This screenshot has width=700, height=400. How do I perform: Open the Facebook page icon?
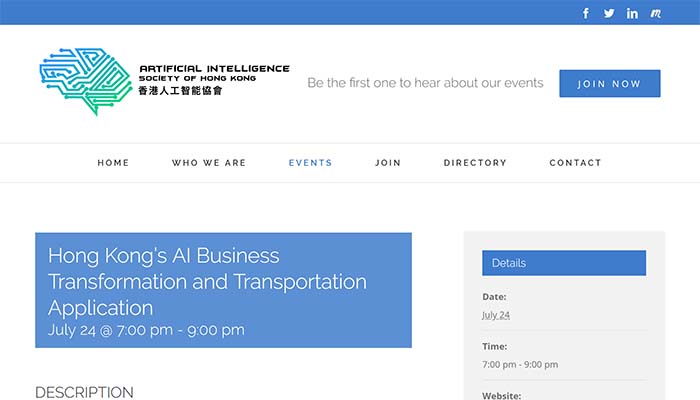point(586,13)
